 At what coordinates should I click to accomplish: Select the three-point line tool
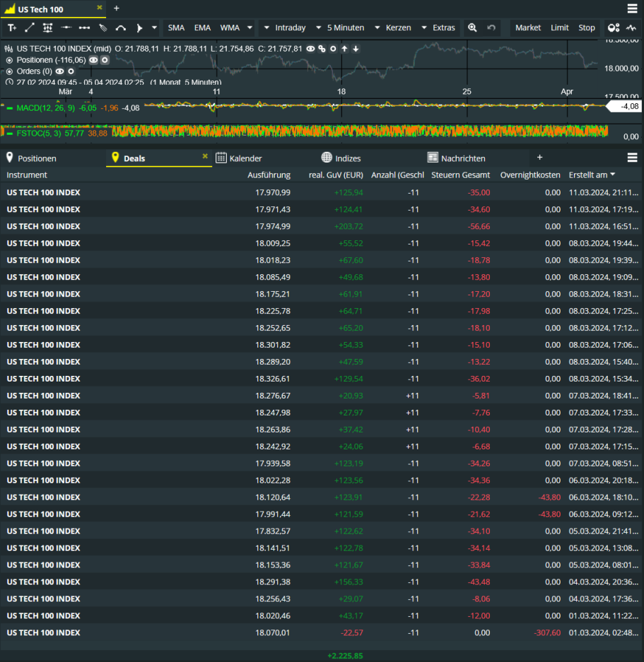coord(84,28)
